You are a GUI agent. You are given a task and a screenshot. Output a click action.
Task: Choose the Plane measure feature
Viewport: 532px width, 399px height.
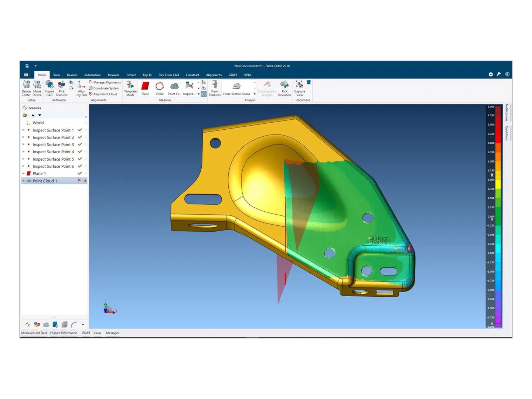coord(145,89)
